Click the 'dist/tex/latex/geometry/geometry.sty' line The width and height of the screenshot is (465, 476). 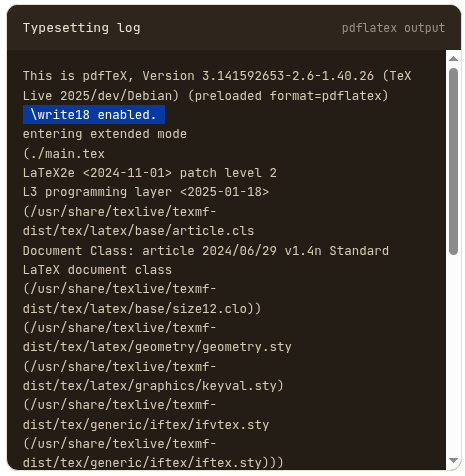(x=157, y=347)
